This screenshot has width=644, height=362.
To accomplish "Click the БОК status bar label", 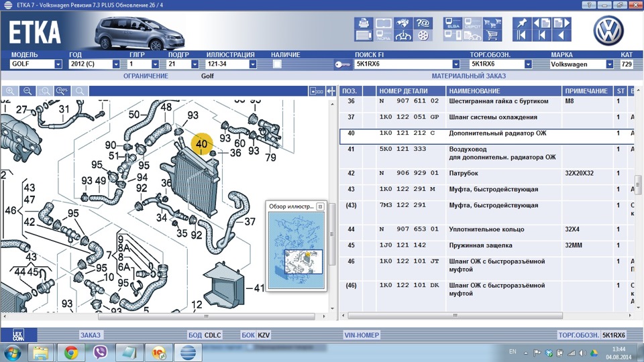I will click(x=248, y=335).
